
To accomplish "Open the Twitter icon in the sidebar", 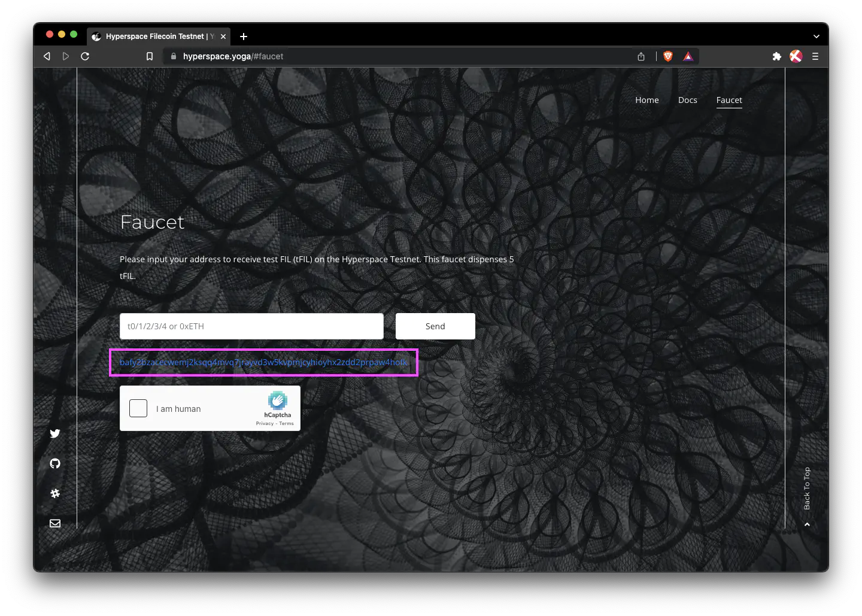I will pyautogui.click(x=55, y=433).
